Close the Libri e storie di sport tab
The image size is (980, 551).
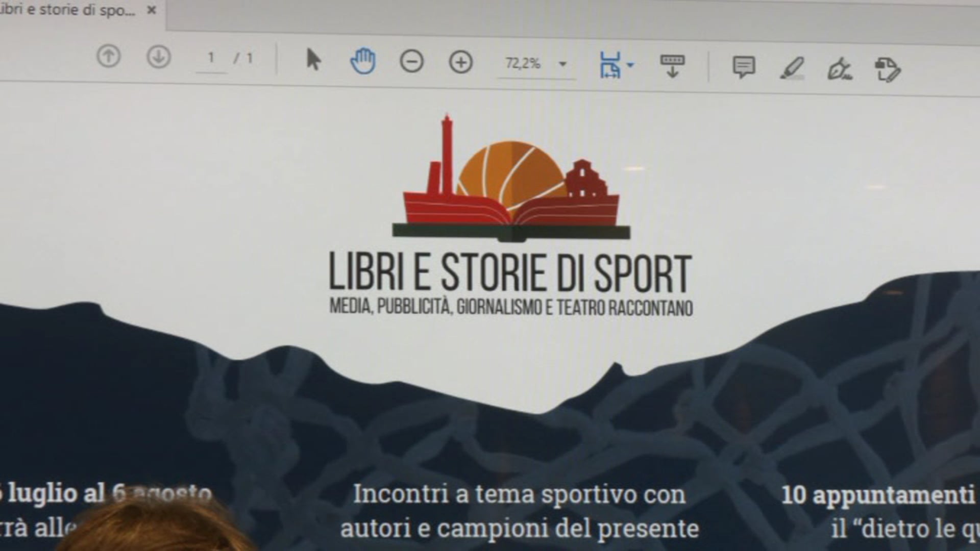coord(152,10)
